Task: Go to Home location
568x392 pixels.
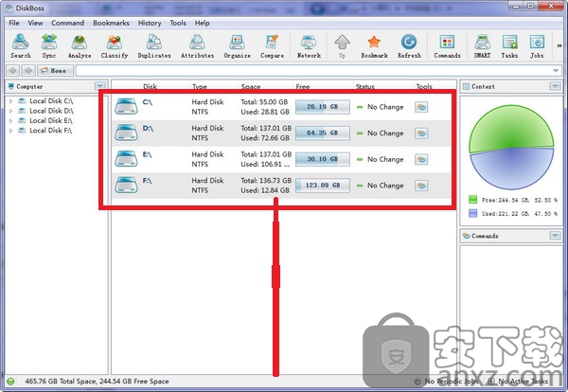Action: pyautogui.click(x=56, y=70)
